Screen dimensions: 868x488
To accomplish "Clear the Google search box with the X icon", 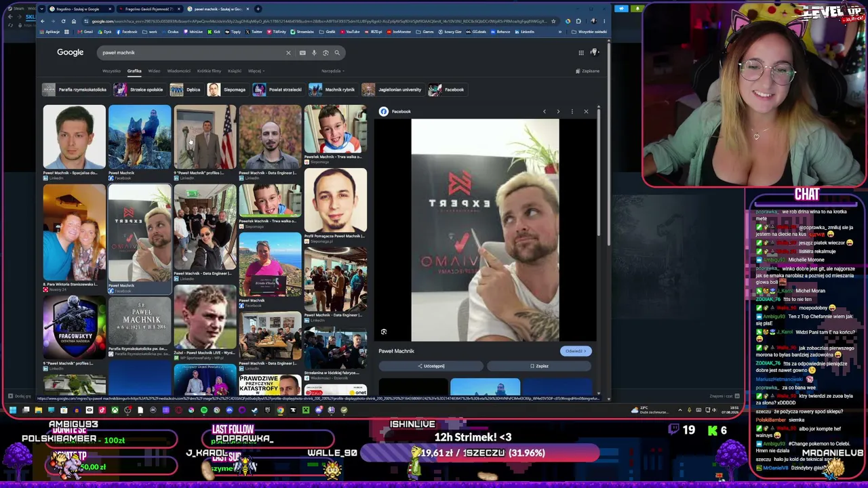I will (x=288, y=53).
